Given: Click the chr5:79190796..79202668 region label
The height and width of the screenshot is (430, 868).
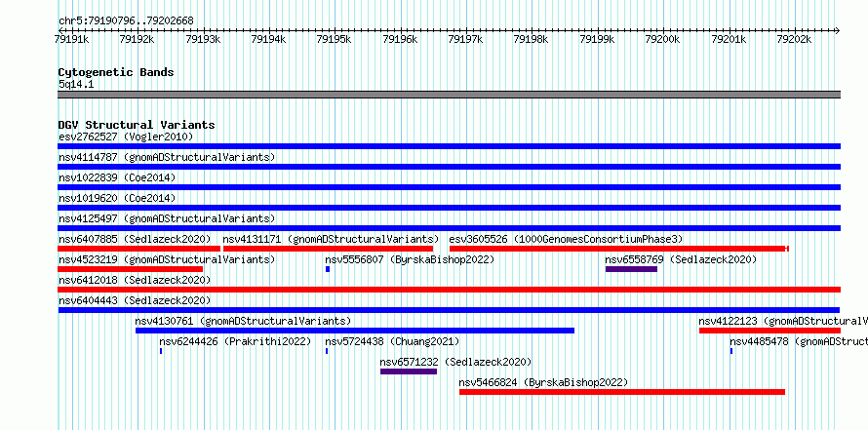Looking at the screenshot, I should point(126,21).
